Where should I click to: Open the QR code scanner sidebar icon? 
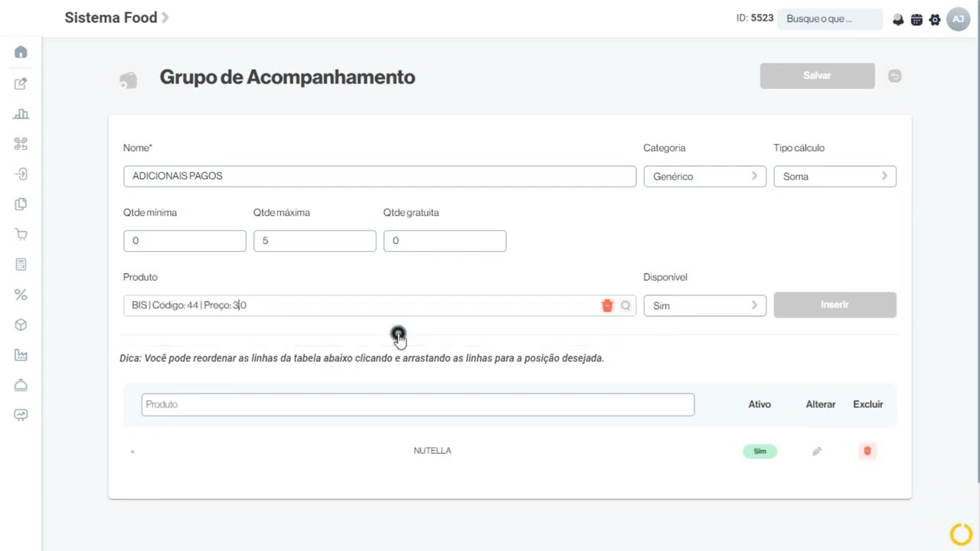(x=21, y=144)
